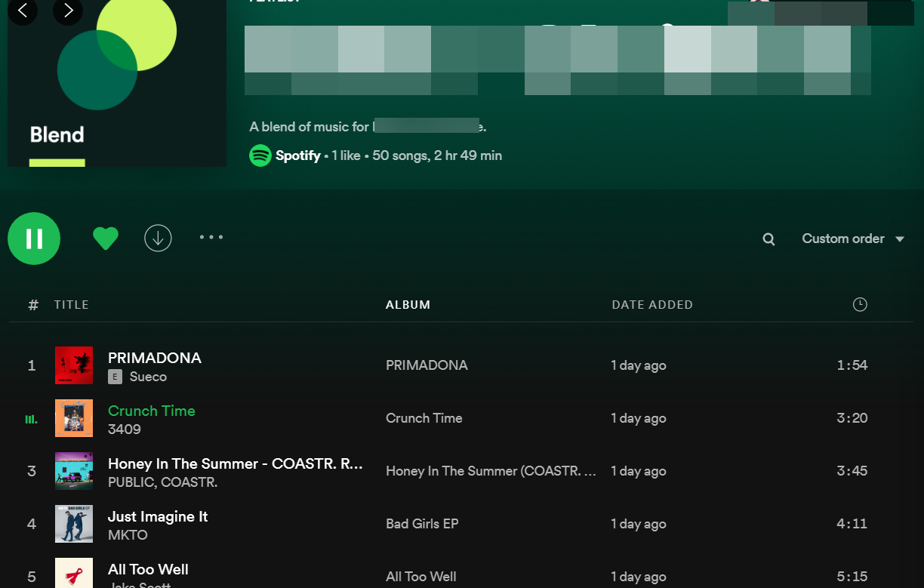Image resolution: width=924 pixels, height=588 pixels.
Task: Click track number 3 in the list
Action: pos(32,471)
